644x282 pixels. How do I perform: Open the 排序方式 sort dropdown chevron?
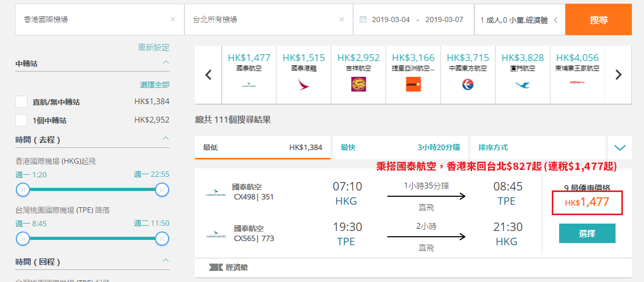click(x=620, y=148)
